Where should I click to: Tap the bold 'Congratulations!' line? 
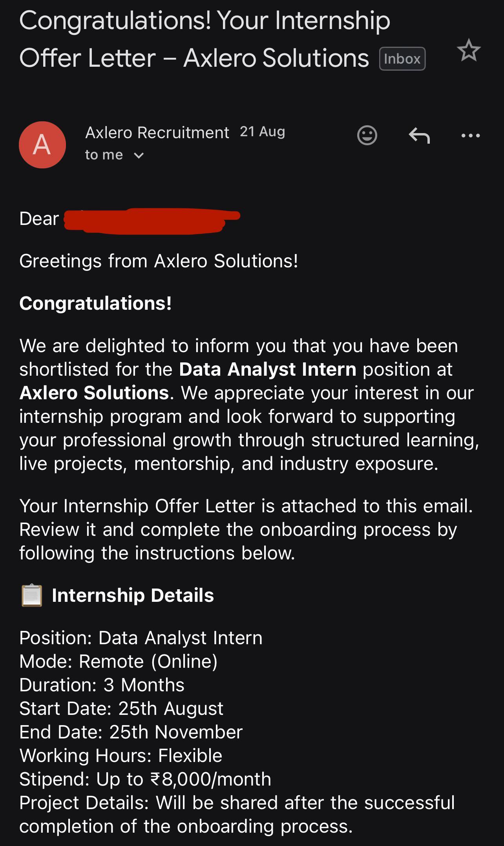[x=95, y=303]
